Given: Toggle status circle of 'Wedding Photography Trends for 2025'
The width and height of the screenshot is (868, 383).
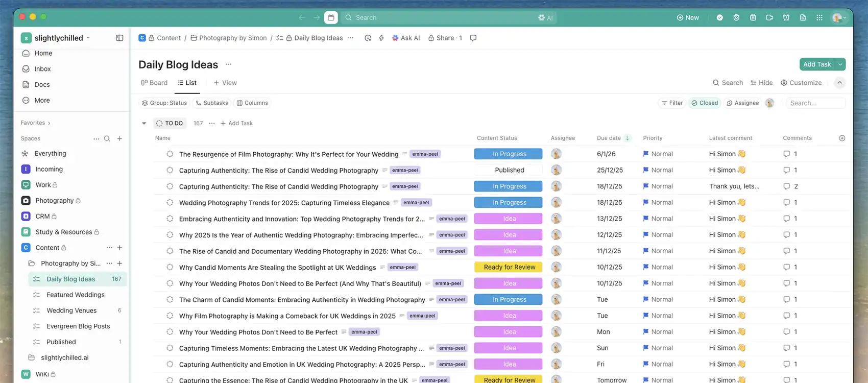Looking at the screenshot, I should pos(170,202).
